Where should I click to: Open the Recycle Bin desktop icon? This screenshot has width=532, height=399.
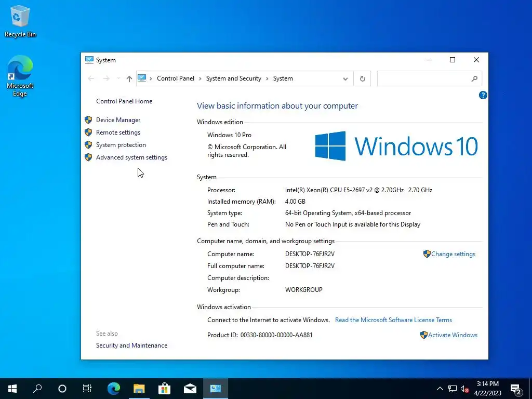[20, 21]
